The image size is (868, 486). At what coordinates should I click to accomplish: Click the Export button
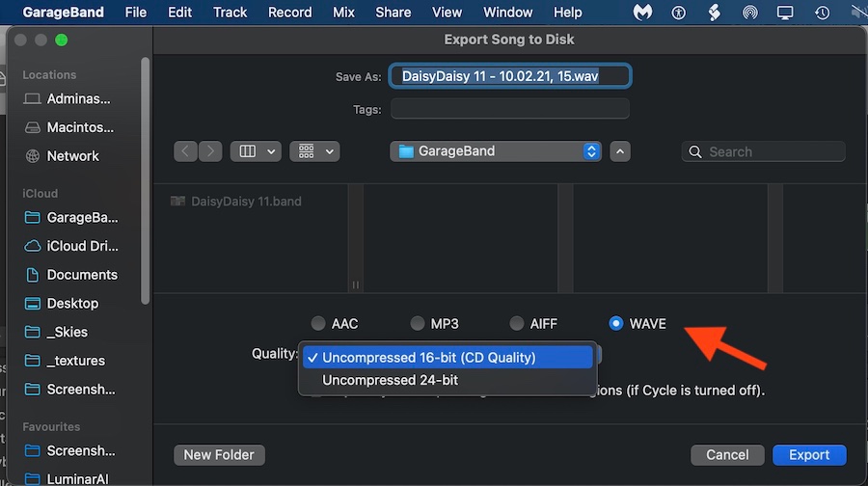(808, 455)
